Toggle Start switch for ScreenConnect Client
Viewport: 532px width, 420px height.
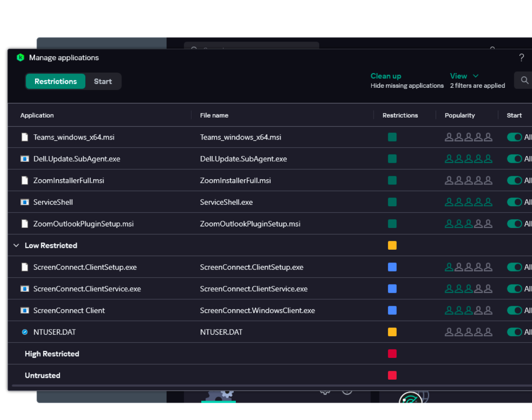pos(514,310)
